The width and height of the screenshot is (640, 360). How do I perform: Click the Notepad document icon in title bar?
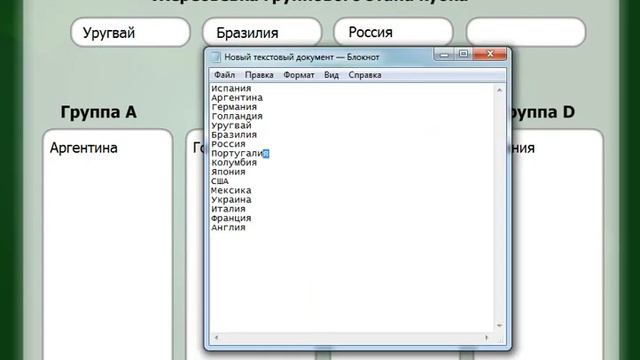click(216, 57)
